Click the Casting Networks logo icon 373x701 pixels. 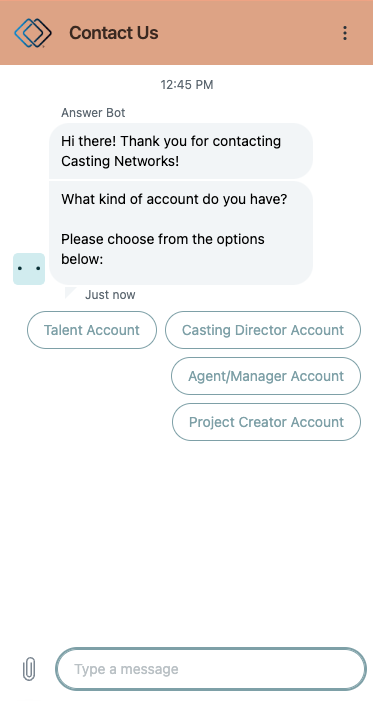pyautogui.click(x=33, y=33)
